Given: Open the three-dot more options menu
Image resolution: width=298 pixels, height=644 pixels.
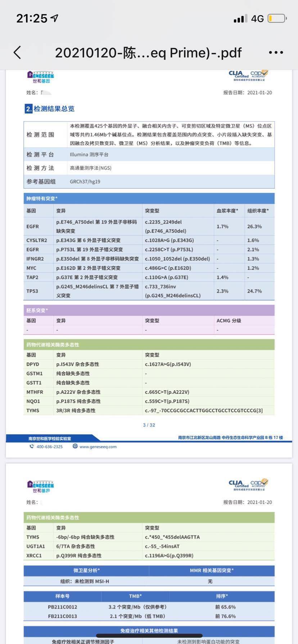Looking at the screenshot, I should pyautogui.click(x=276, y=52).
